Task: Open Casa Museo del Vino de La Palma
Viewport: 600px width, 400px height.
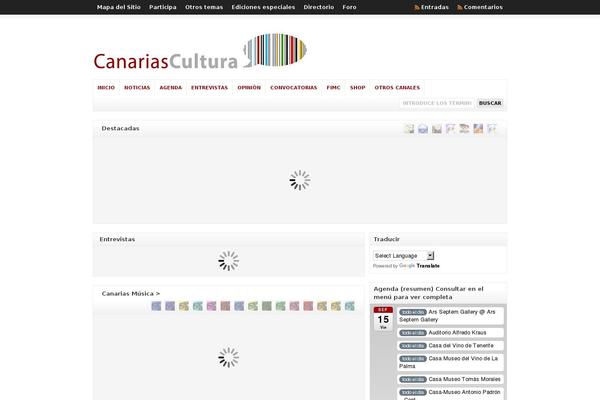Action: (450, 362)
